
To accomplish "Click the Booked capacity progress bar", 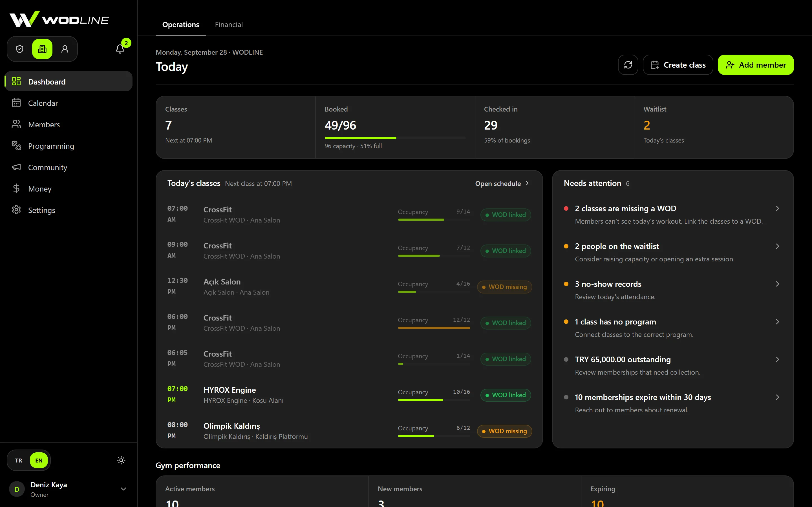I will (x=395, y=138).
